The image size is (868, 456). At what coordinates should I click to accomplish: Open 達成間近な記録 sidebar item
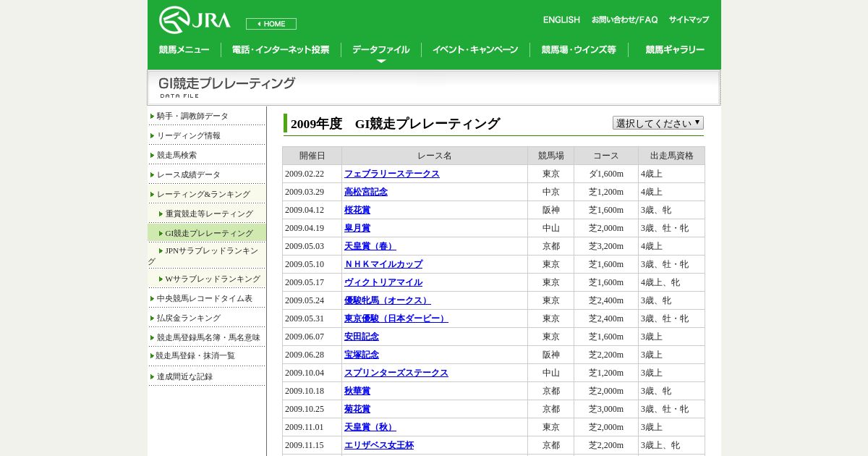(x=184, y=376)
